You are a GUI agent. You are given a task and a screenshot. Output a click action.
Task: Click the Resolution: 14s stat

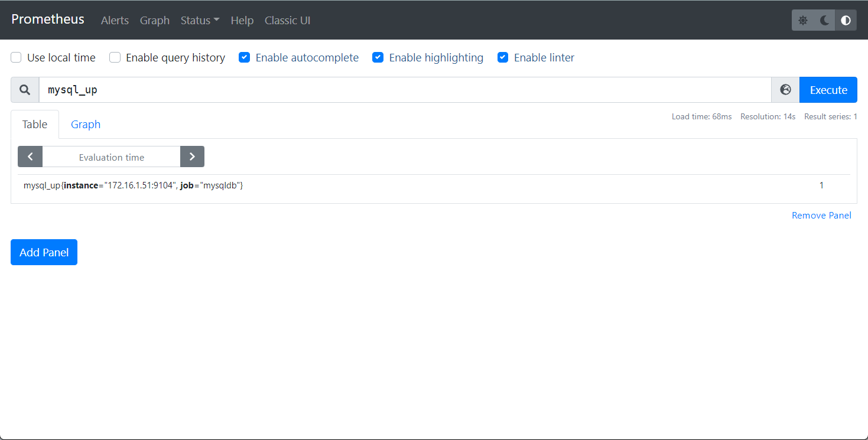[x=768, y=117]
